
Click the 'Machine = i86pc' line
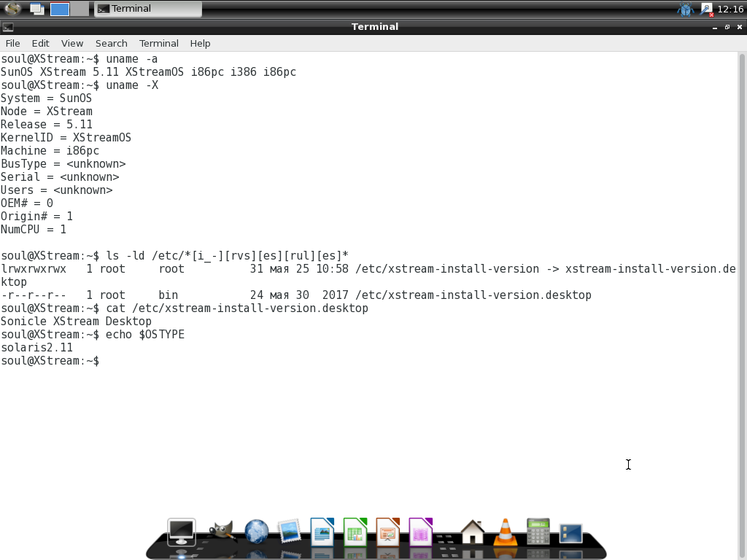[x=50, y=151]
